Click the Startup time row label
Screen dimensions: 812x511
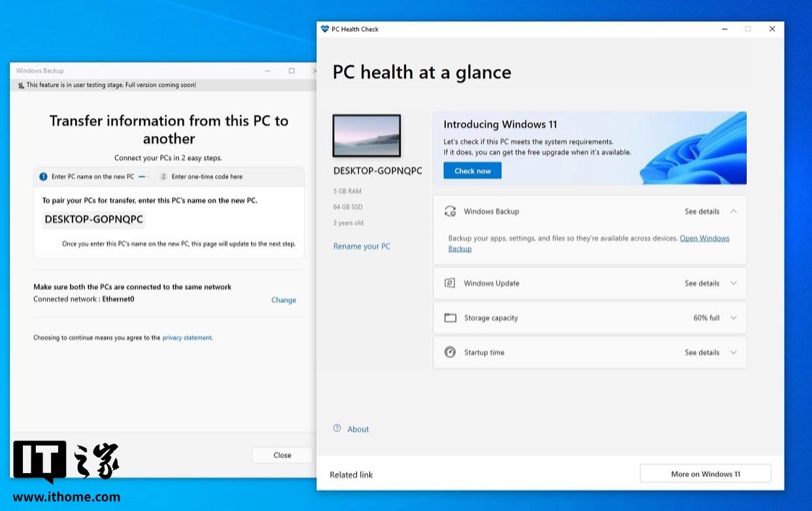coord(484,353)
